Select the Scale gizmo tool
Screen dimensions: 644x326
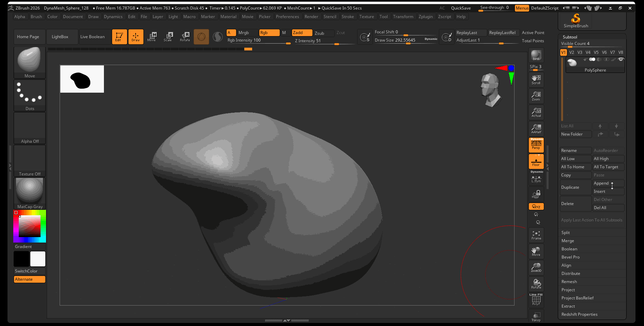click(x=168, y=36)
